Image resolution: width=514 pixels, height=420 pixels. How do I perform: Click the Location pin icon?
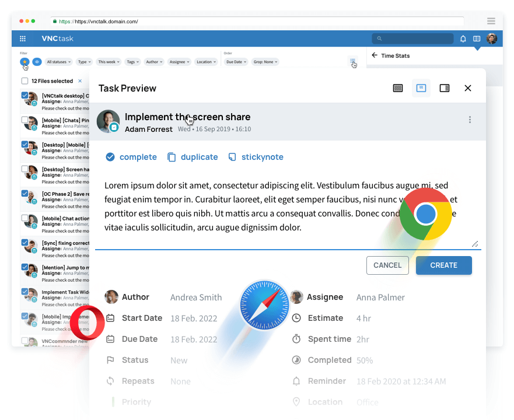296,402
